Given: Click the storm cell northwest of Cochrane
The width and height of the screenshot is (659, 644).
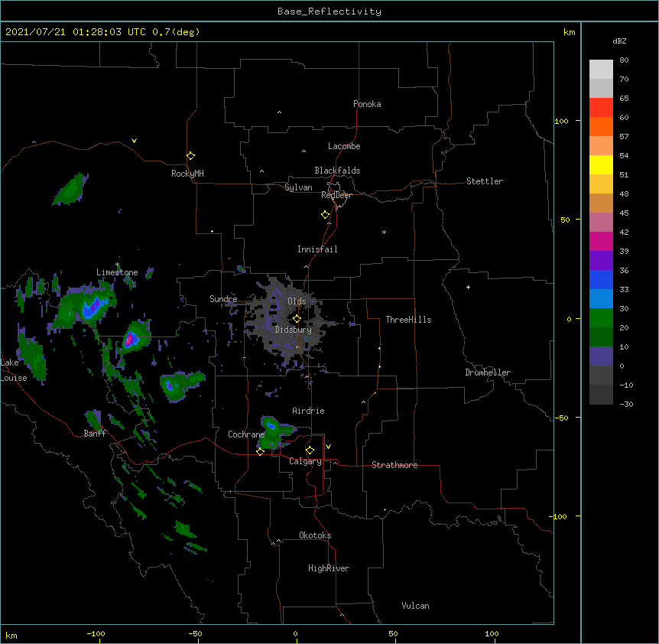Looking at the screenshot, I should click(275, 432).
